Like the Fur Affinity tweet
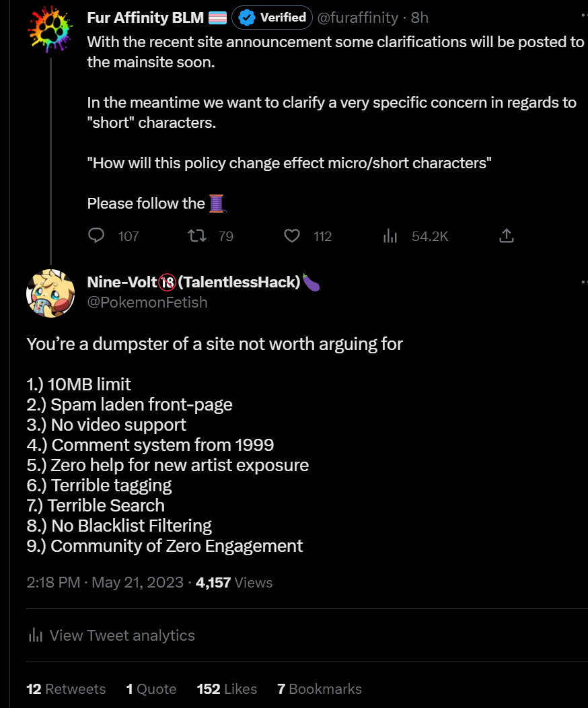This screenshot has width=588, height=708. point(291,236)
